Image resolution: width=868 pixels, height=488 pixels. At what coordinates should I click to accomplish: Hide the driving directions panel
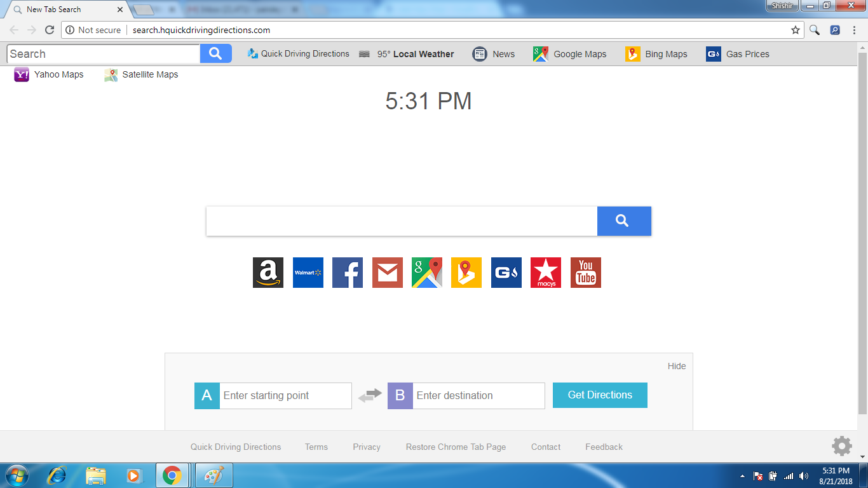677,365
